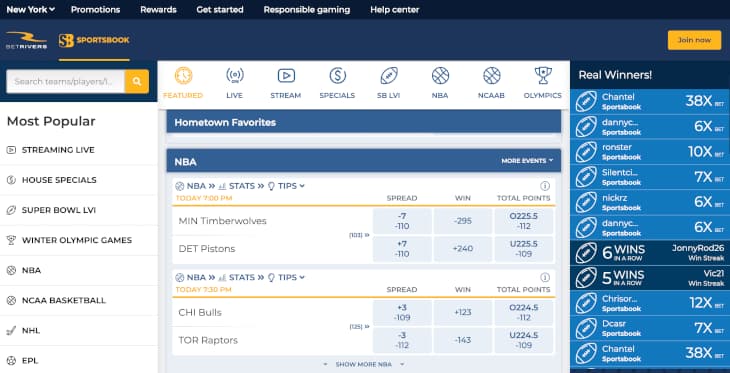Select Over 225.5 total points bet
This screenshot has width=730, height=373.
pyautogui.click(x=524, y=221)
